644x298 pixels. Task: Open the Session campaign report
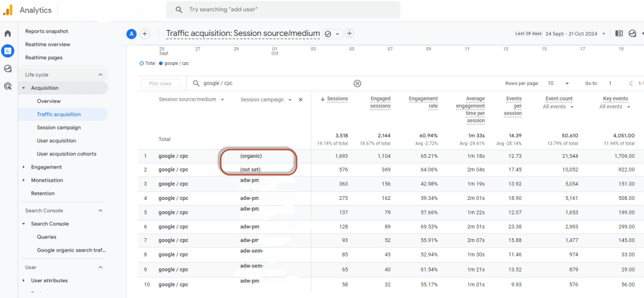click(58, 127)
